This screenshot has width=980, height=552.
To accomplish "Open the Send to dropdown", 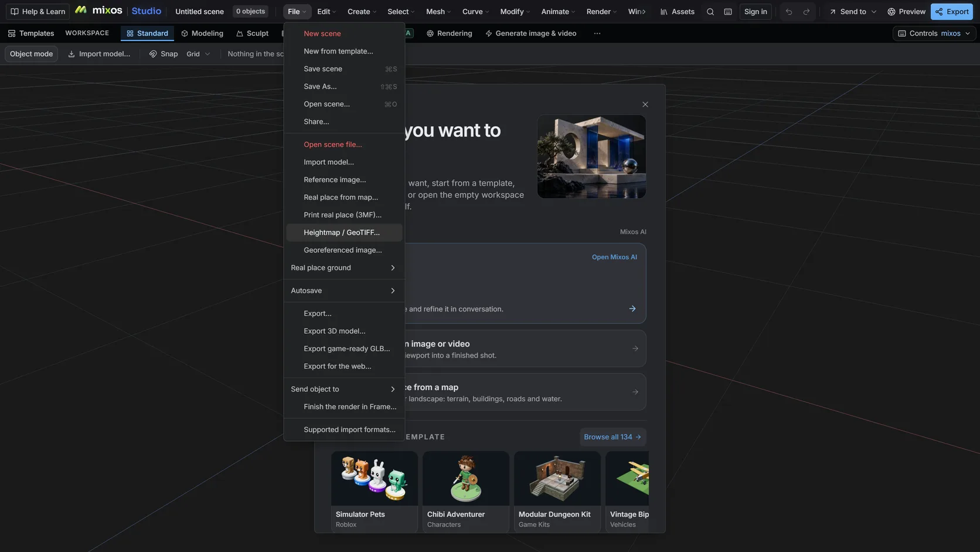I will [x=853, y=12].
